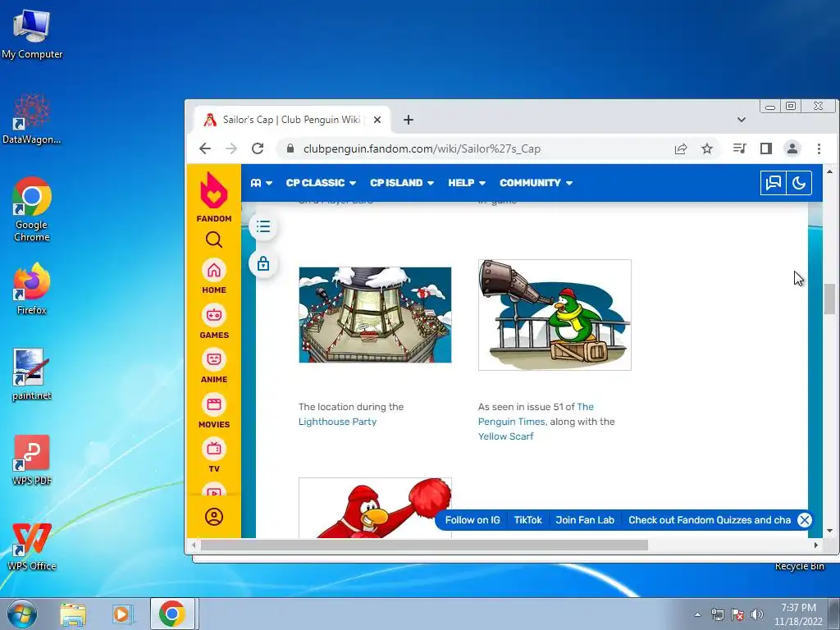Click scroll up arrow of page
Screen dimensions: 840x630
[829, 171]
